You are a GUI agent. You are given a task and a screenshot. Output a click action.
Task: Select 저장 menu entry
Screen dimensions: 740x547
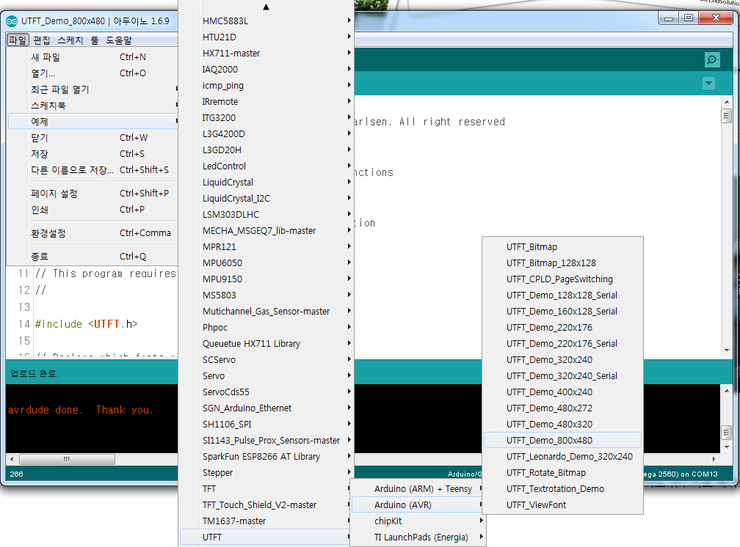(x=93, y=154)
